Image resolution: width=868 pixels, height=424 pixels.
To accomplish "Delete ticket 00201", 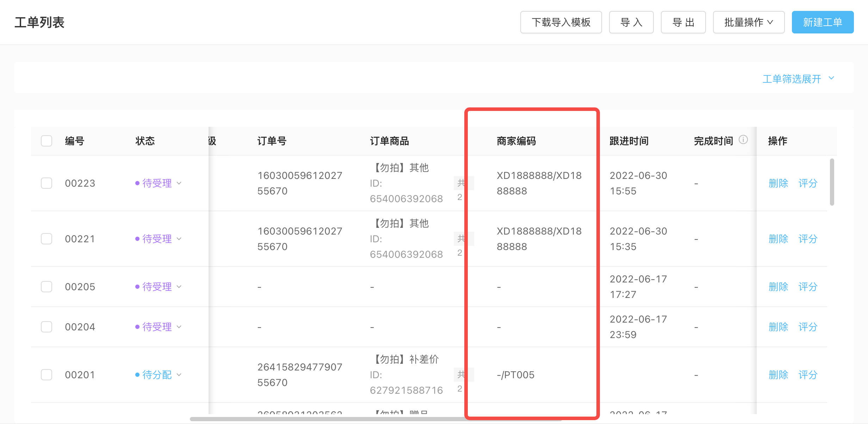I will pos(778,375).
